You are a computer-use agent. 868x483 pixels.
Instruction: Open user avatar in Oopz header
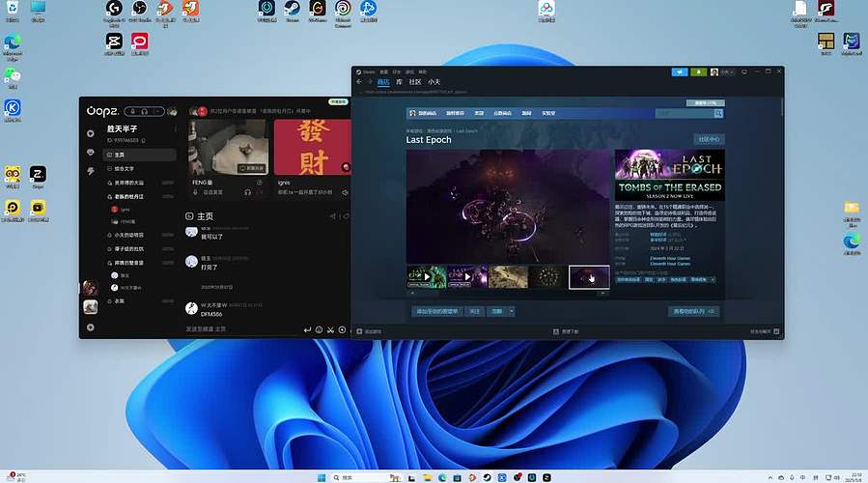[172, 111]
